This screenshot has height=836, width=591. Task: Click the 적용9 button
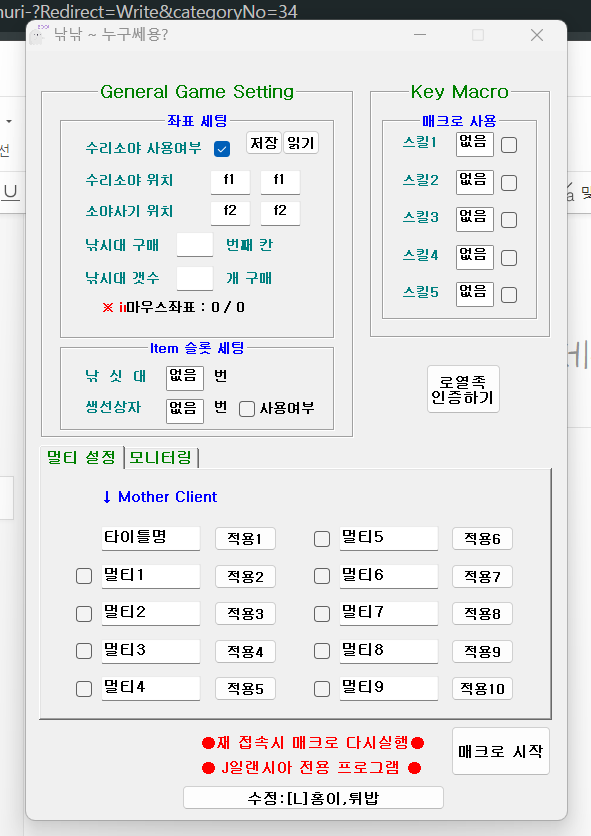coord(482,652)
